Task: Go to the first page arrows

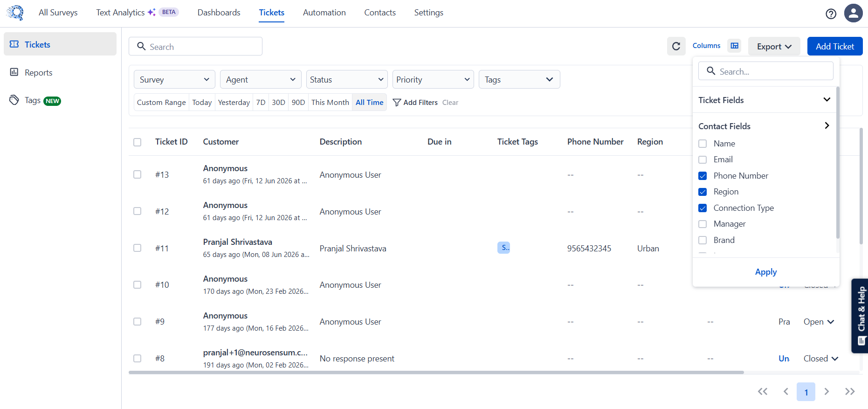Action: click(763, 392)
